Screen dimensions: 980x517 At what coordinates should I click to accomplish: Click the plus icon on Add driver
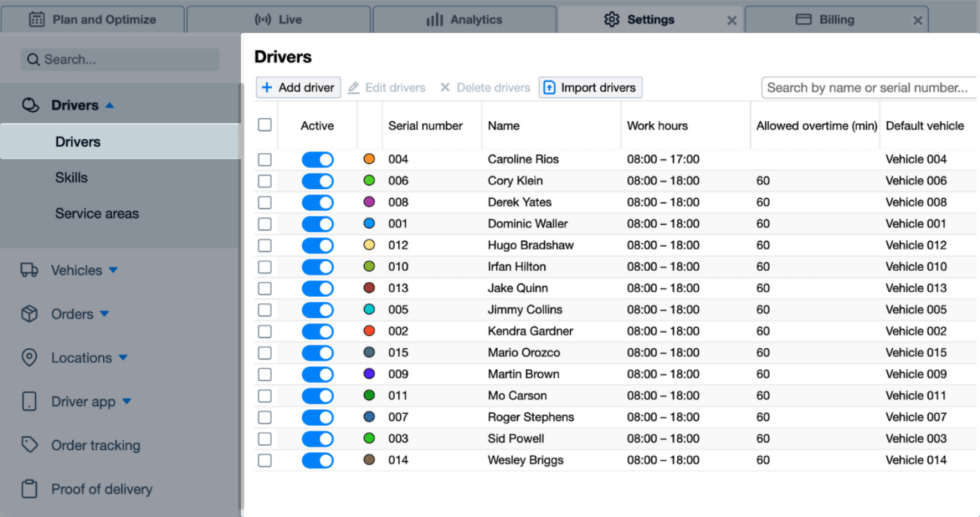[x=267, y=87]
